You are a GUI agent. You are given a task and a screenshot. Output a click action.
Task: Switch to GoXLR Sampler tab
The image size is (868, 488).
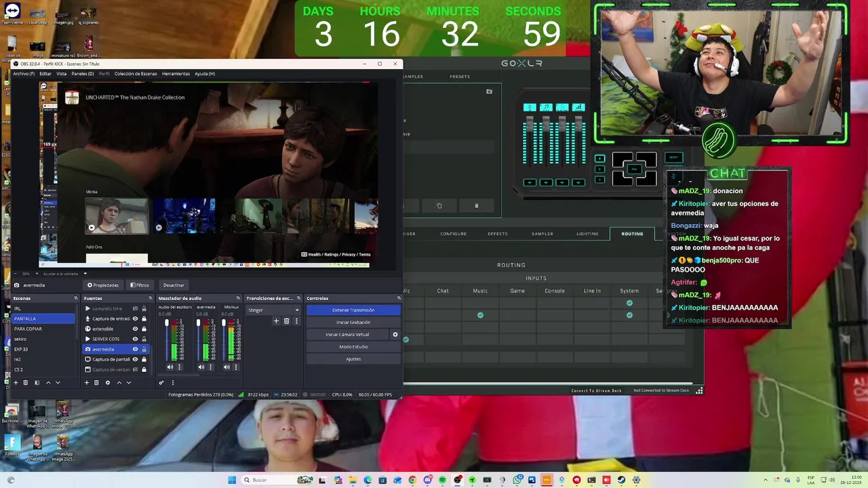point(542,234)
